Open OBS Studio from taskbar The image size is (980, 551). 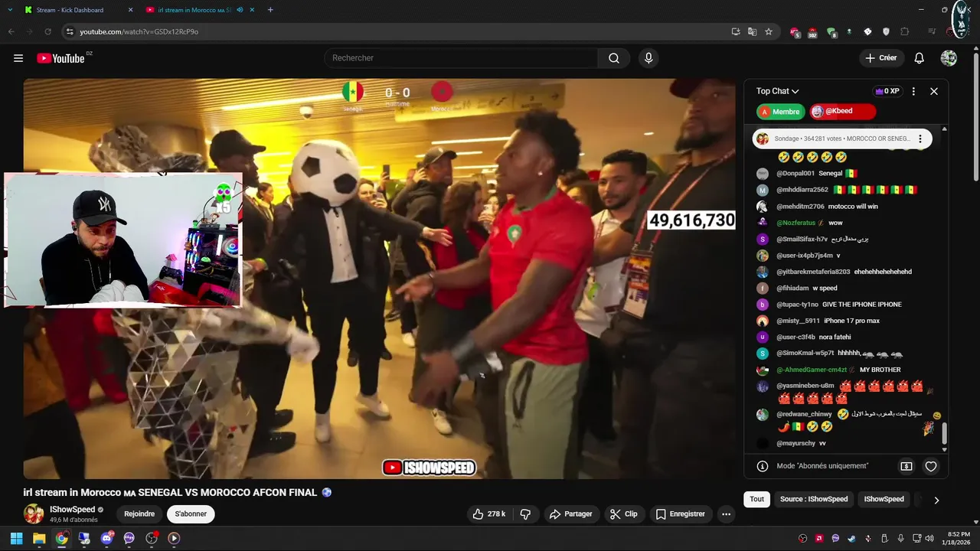[152, 538]
